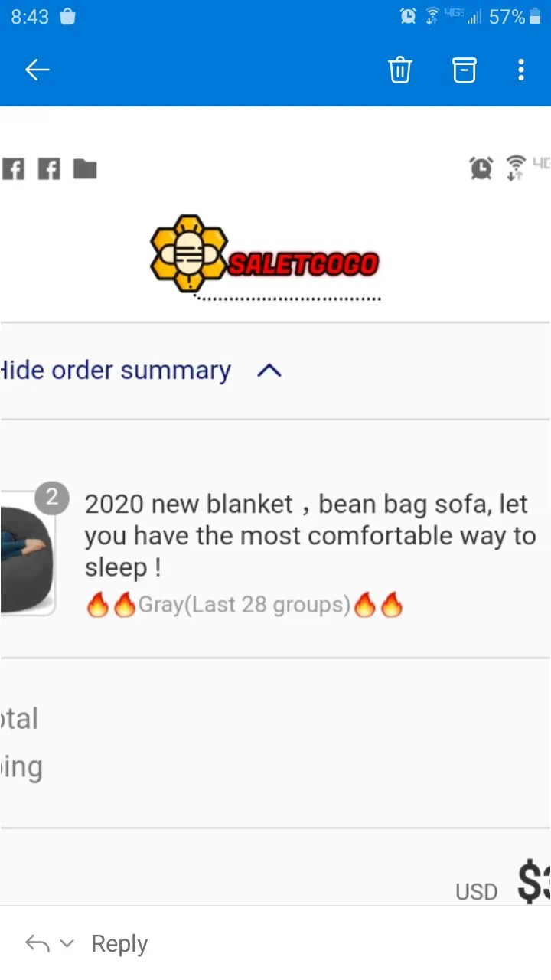
Task: Open the three-dot overflow menu
Action: tap(521, 70)
